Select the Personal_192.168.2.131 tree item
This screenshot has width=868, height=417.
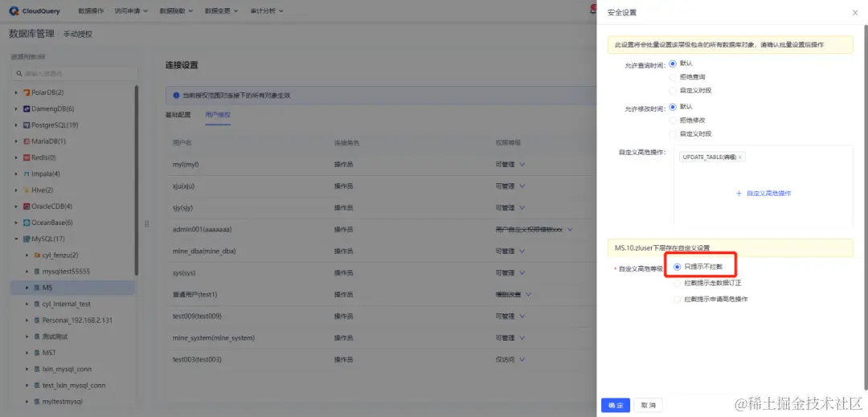pos(77,321)
